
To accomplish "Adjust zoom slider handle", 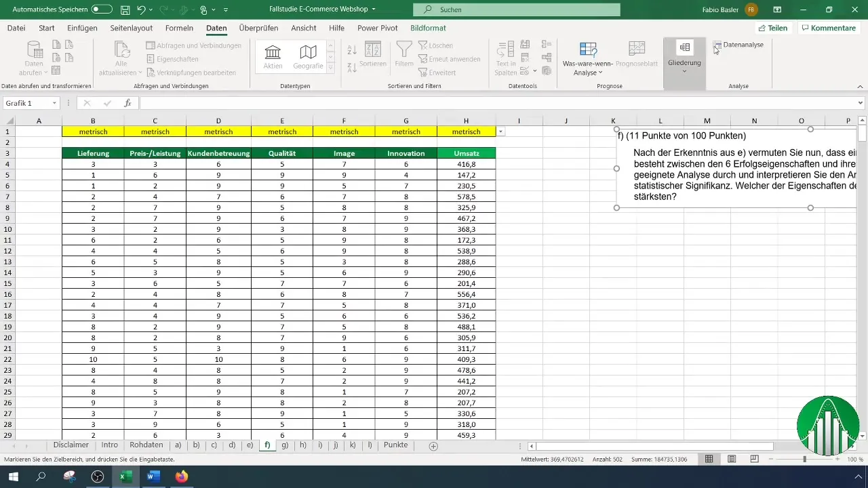I will pos(805,459).
